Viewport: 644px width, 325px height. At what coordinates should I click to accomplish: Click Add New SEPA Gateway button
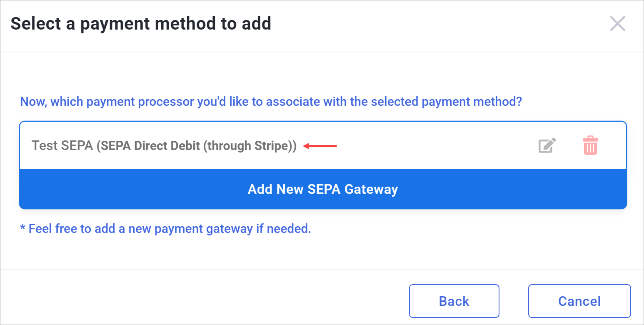323,189
